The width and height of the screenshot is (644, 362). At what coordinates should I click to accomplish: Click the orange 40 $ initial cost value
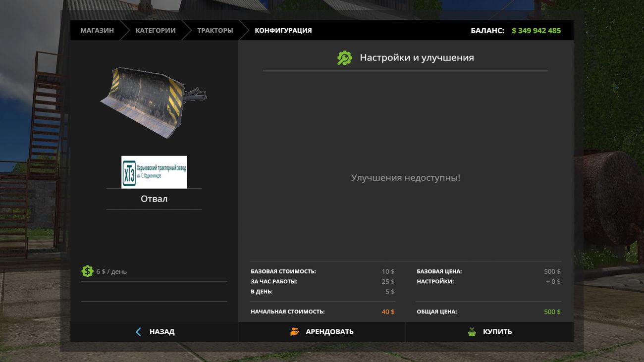click(x=388, y=311)
